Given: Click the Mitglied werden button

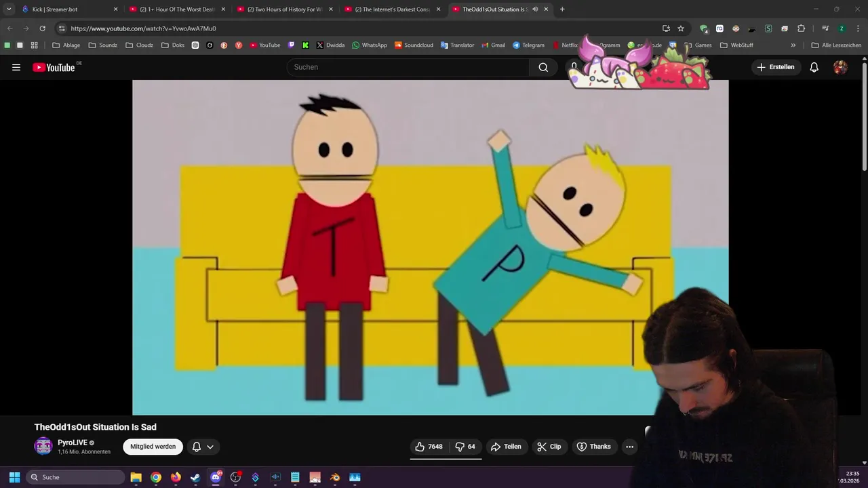Looking at the screenshot, I should coord(153,447).
